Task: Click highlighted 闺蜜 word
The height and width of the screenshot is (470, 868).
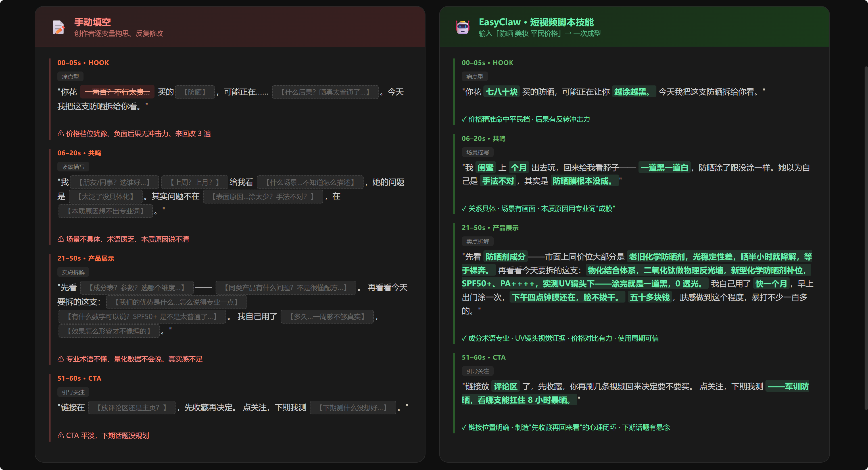Action: 486,168
